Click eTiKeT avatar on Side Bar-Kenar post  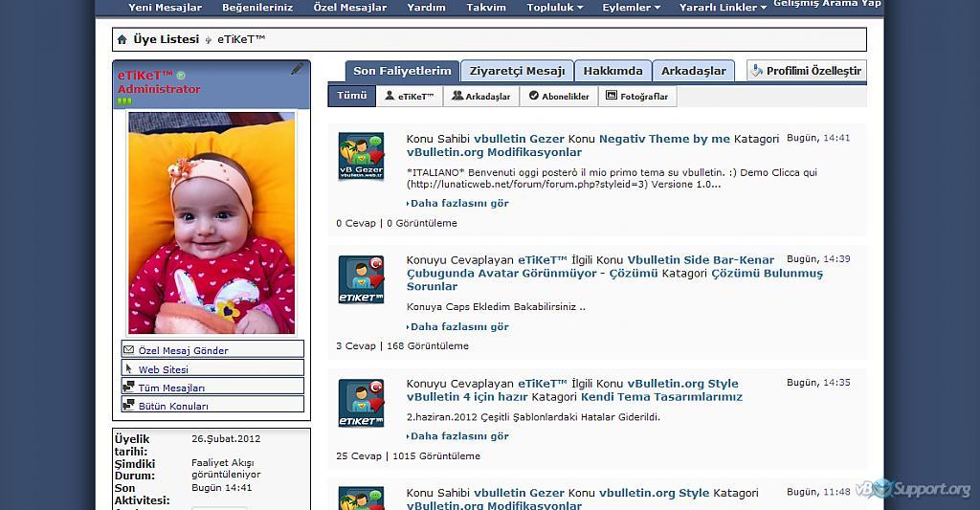coord(361,279)
